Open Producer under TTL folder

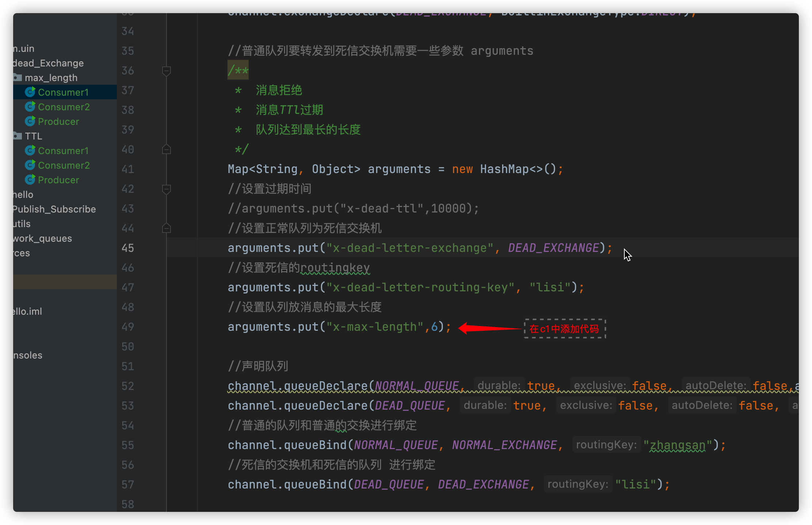[x=58, y=180]
